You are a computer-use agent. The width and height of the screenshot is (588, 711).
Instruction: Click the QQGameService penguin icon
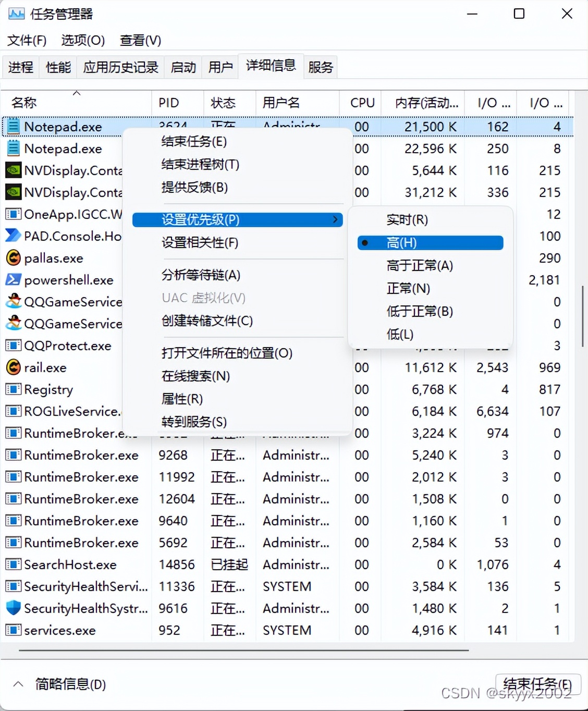point(13,302)
